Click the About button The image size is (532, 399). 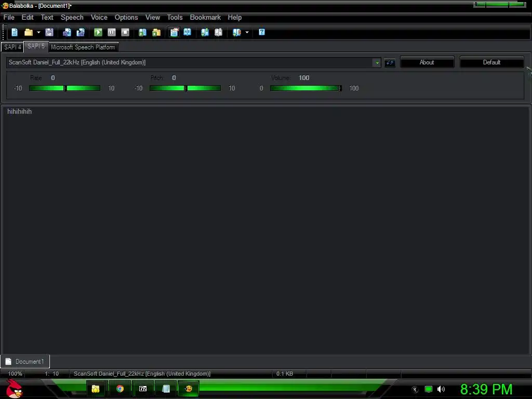(427, 62)
